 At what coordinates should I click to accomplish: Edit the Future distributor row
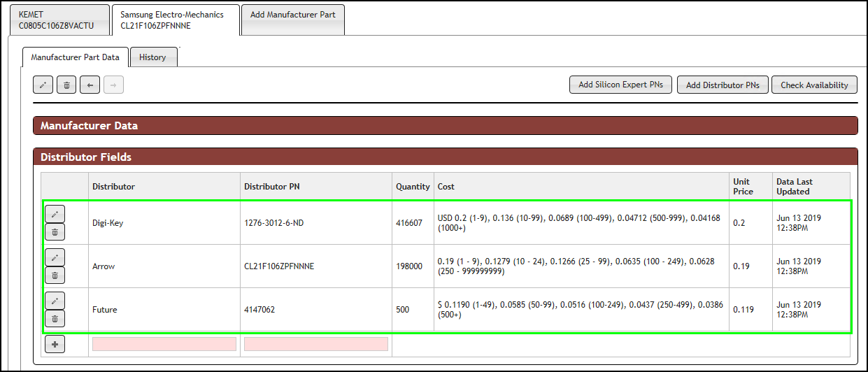55,301
